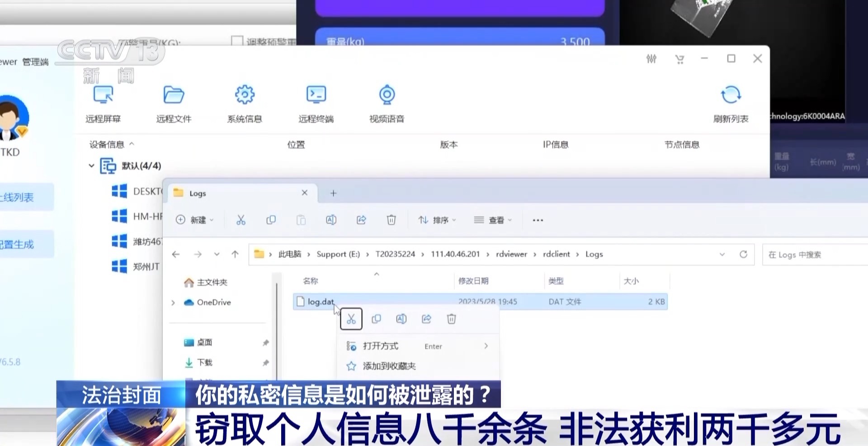Click the delete icon in Explorer toolbar
The image size is (868, 446).
pyautogui.click(x=391, y=220)
